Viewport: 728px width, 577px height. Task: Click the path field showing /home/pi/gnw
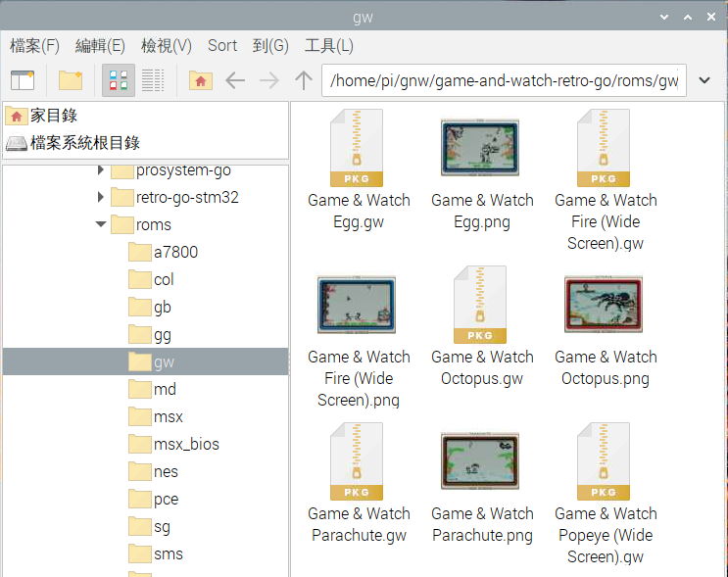pos(504,80)
